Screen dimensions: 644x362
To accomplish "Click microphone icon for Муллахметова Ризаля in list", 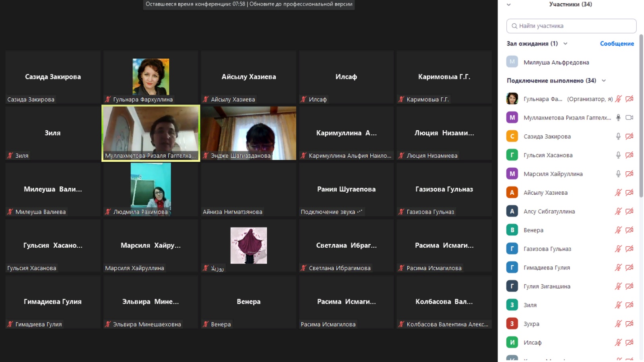I will point(618,117).
